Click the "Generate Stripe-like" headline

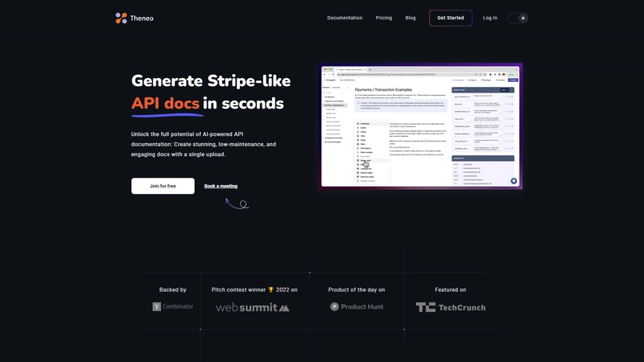click(x=211, y=81)
